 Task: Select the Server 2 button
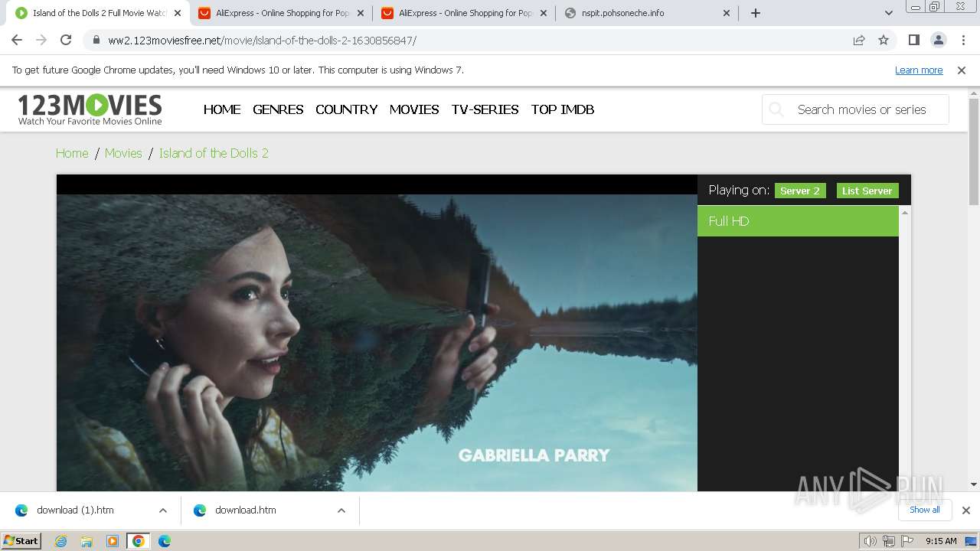pyautogui.click(x=800, y=191)
